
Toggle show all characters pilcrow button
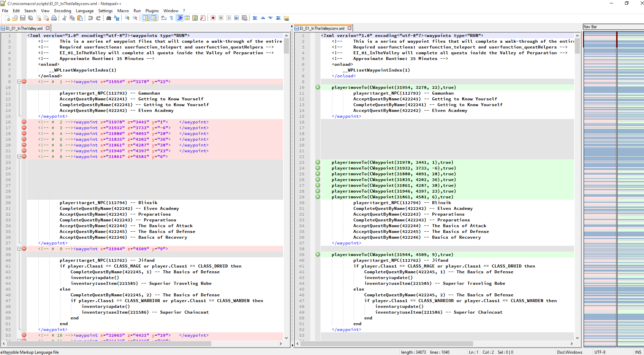(x=171, y=18)
